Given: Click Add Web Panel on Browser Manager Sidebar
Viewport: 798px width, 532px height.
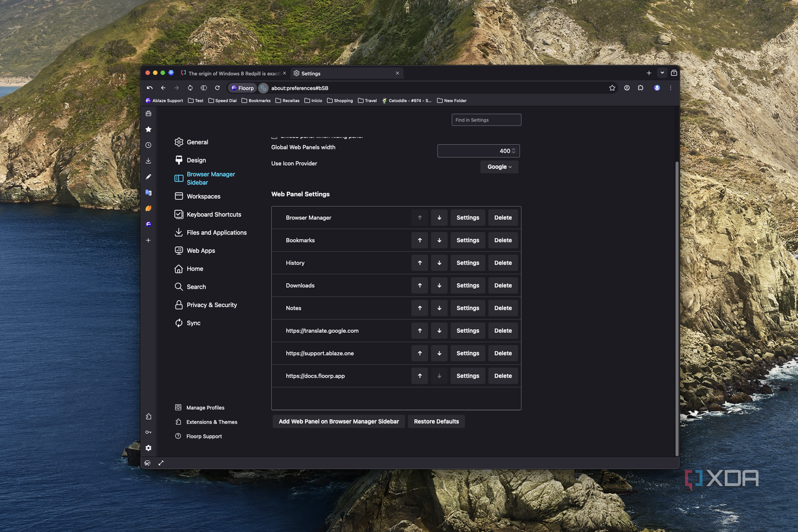Looking at the screenshot, I should pyautogui.click(x=339, y=422).
